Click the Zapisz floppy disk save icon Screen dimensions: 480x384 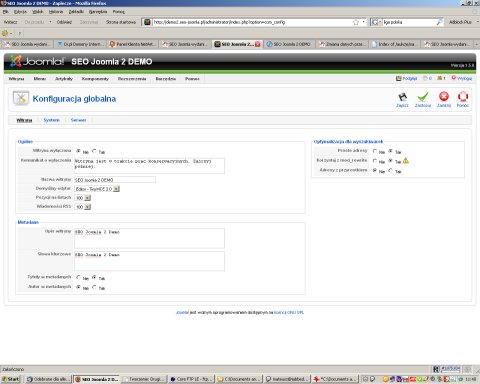click(402, 97)
